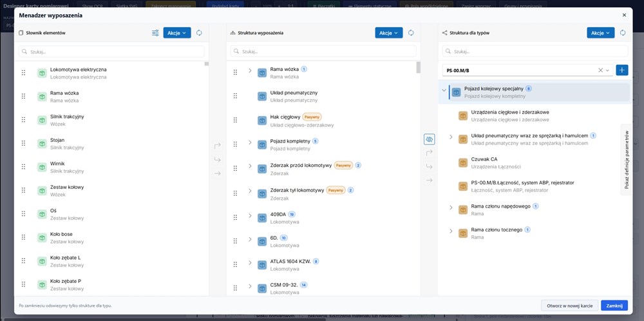Toggle the crossed-eye visibility button
The image size is (644, 321).
coord(430,139)
